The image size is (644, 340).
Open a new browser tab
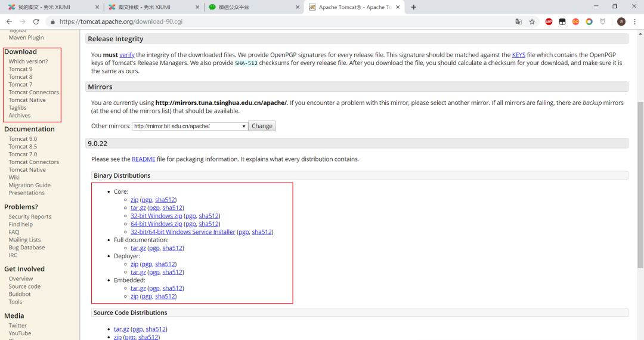click(414, 7)
